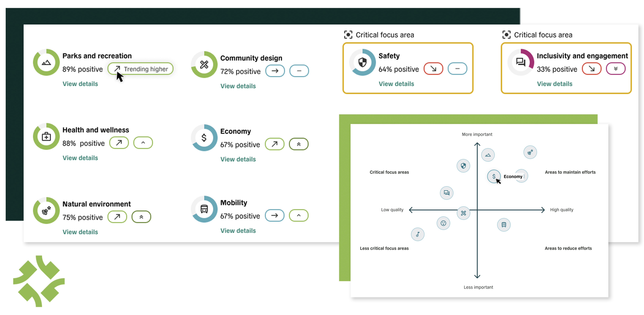Expand the Parks and recreation trending higher badge
Viewport: 644px width, 315px height.
[140, 69]
